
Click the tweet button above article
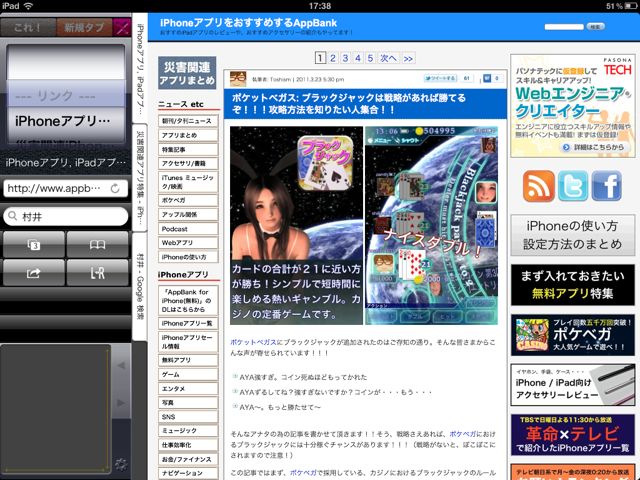pyautogui.click(x=440, y=78)
